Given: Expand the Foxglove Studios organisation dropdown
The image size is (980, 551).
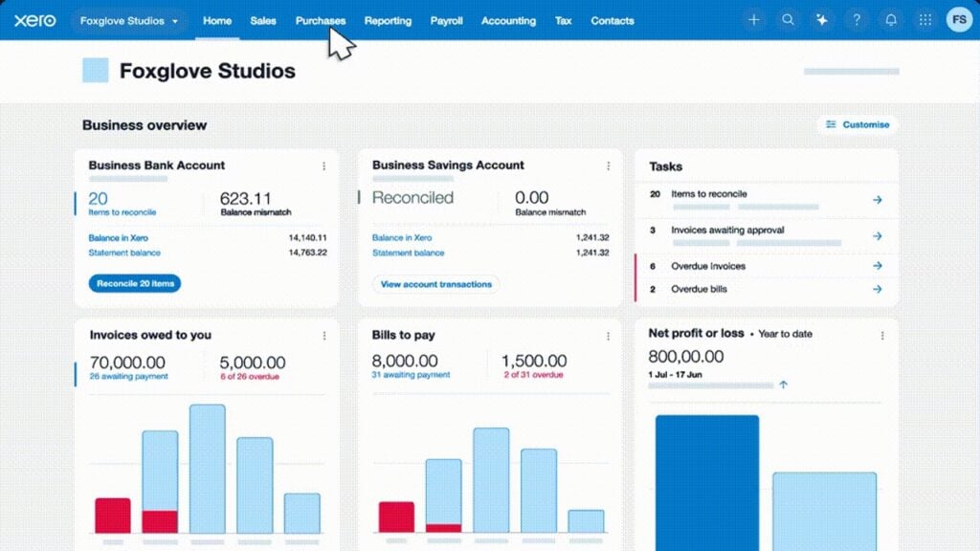Looking at the screenshot, I should pos(128,21).
